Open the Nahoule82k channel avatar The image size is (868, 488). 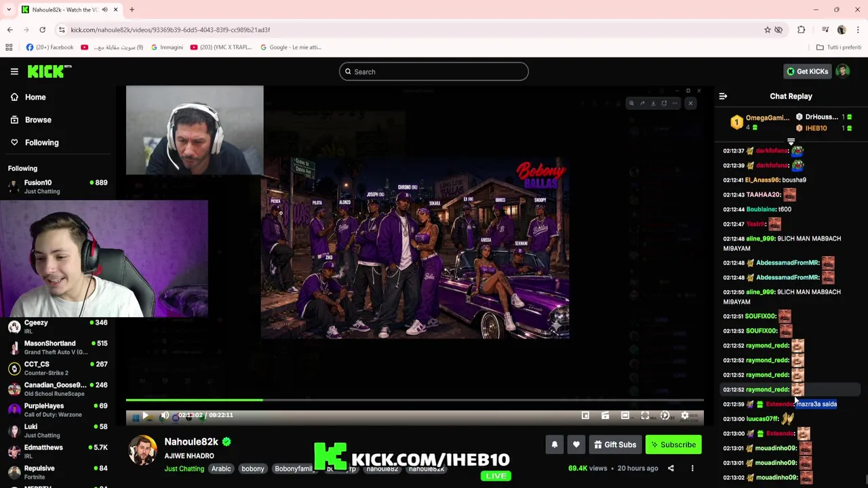142,450
